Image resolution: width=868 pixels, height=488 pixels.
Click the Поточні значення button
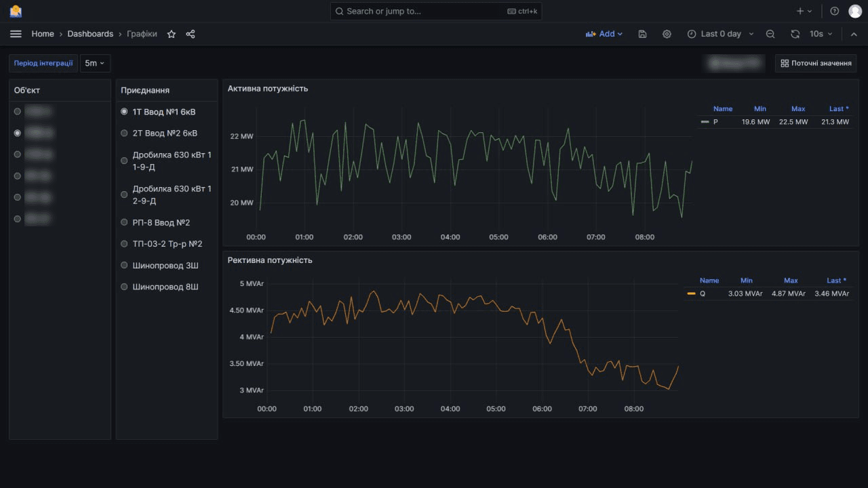(816, 63)
